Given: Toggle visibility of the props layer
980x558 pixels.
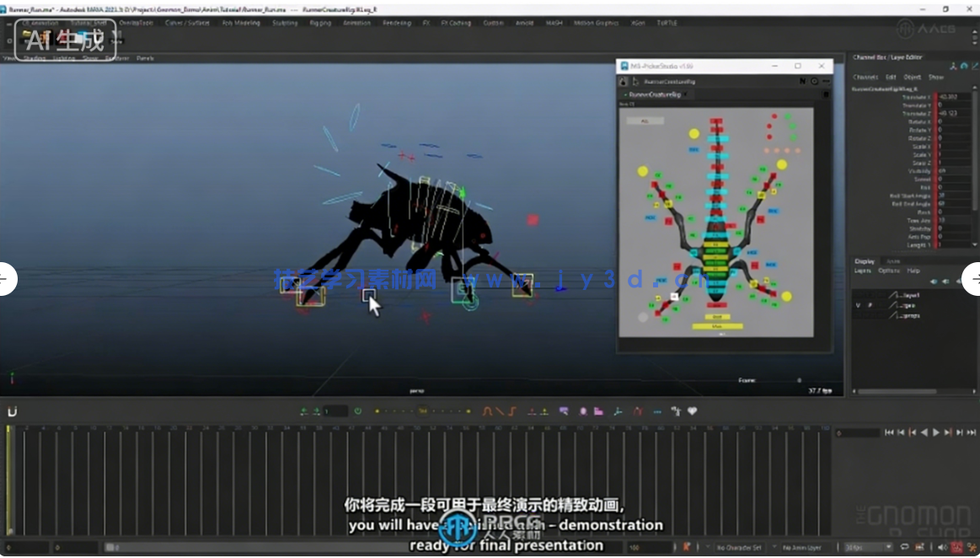Looking at the screenshot, I should pos(858,316).
